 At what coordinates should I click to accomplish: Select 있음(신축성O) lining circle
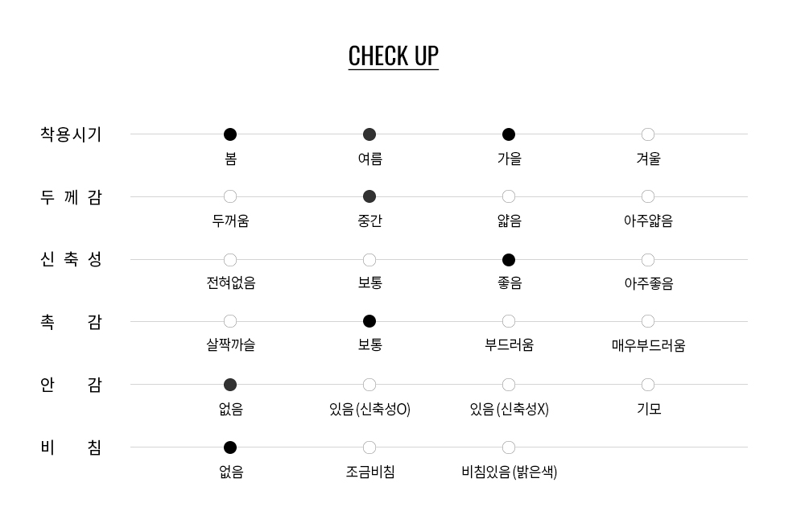pyautogui.click(x=369, y=385)
